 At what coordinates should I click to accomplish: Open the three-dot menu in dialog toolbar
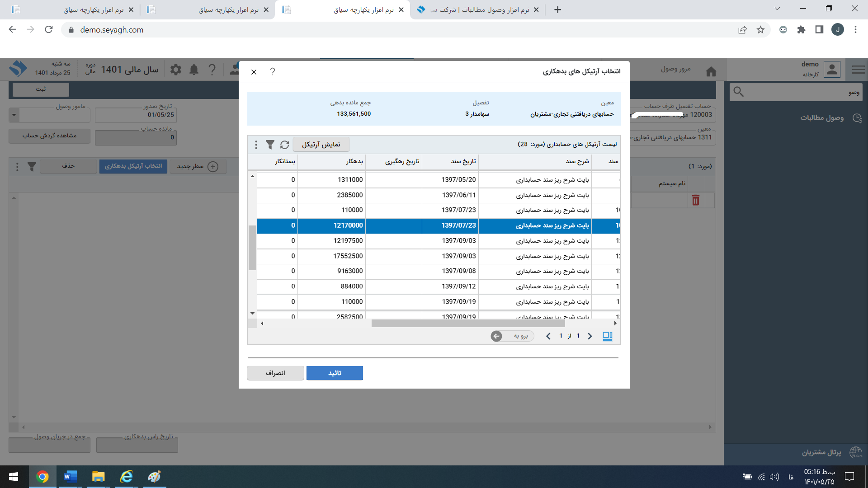pos(256,145)
